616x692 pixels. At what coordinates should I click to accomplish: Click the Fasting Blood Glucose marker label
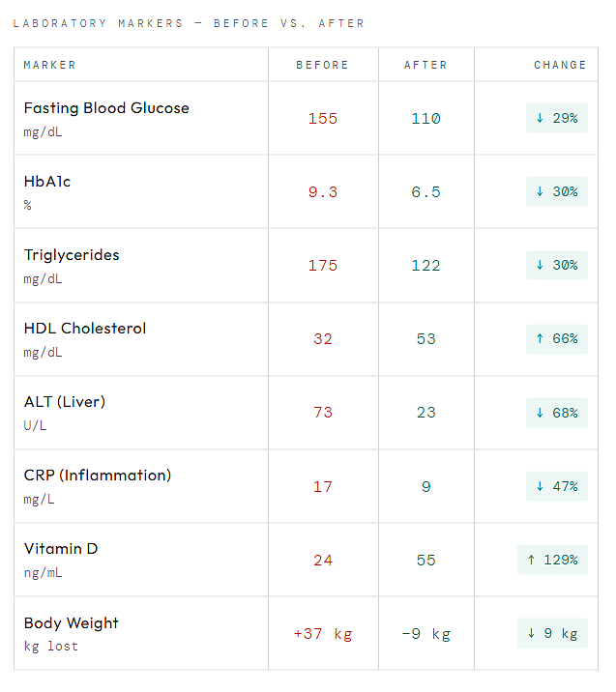pos(106,108)
